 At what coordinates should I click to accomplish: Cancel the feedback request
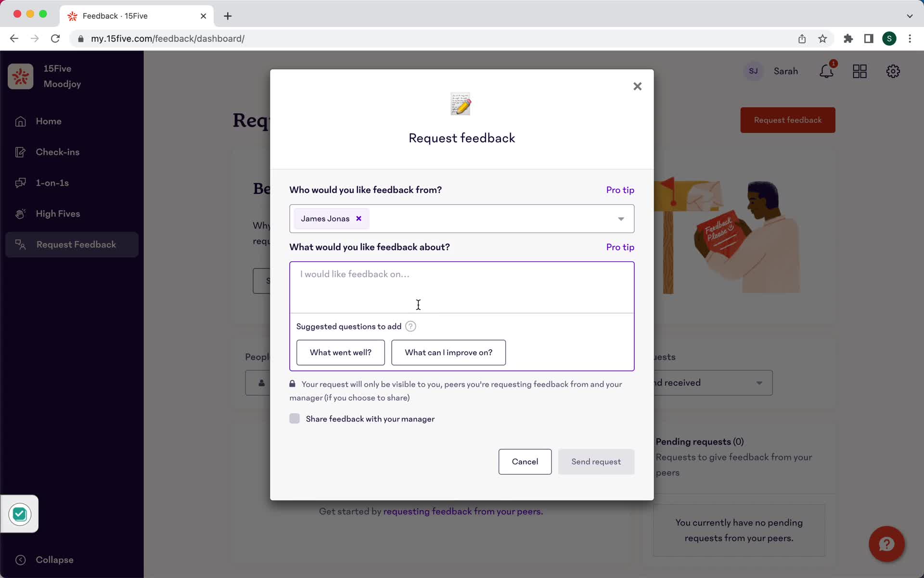(525, 461)
